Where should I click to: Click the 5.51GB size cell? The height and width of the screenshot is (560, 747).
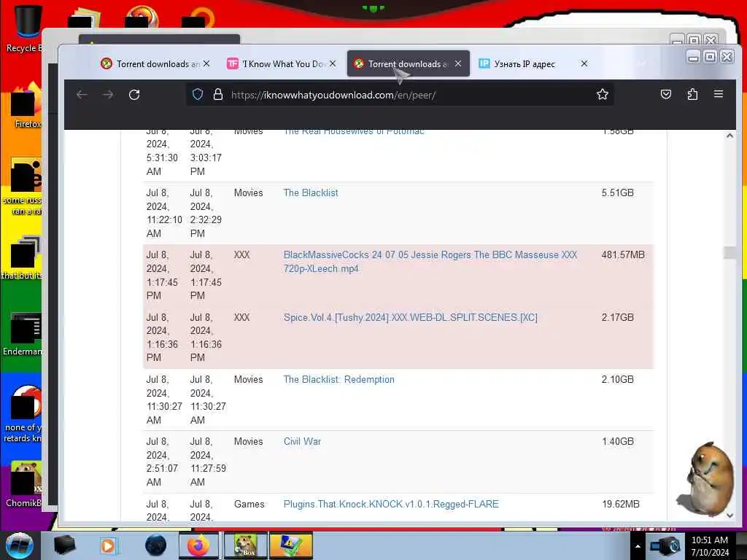click(617, 192)
